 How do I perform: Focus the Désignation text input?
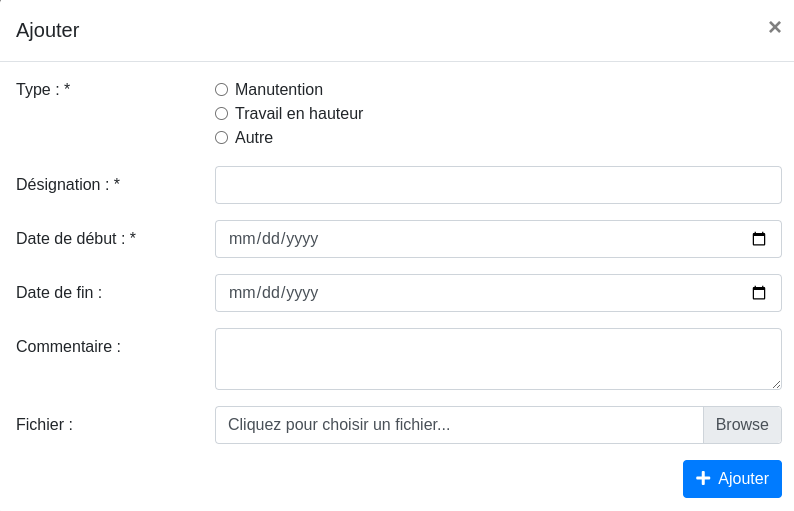coord(498,185)
